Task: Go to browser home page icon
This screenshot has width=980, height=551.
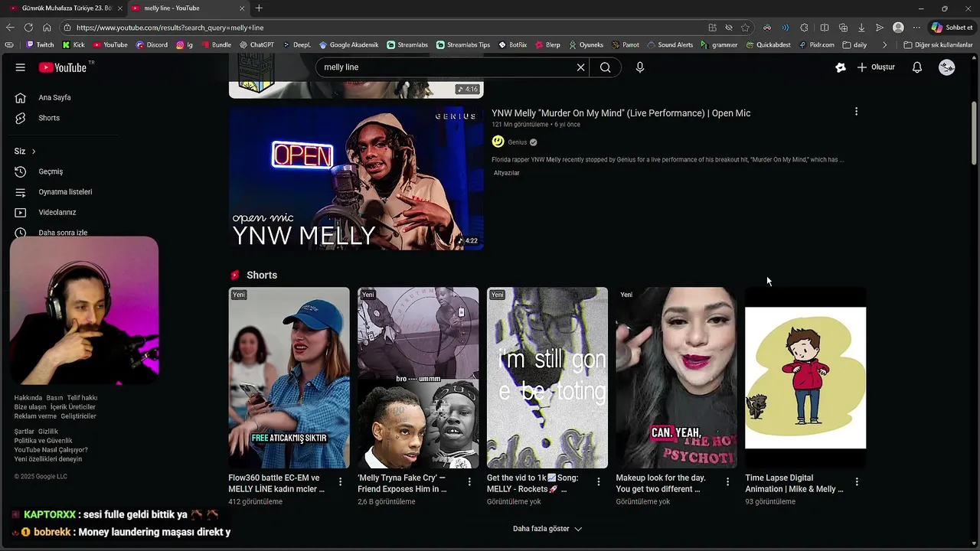Action: pyautogui.click(x=47, y=28)
